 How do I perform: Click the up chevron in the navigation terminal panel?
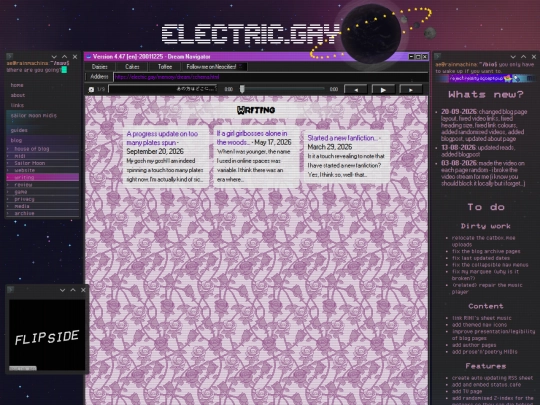[x=64, y=56]
